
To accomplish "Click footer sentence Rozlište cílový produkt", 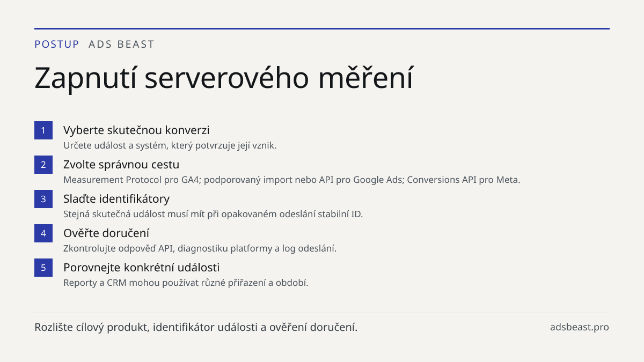I will click(196, 327).
